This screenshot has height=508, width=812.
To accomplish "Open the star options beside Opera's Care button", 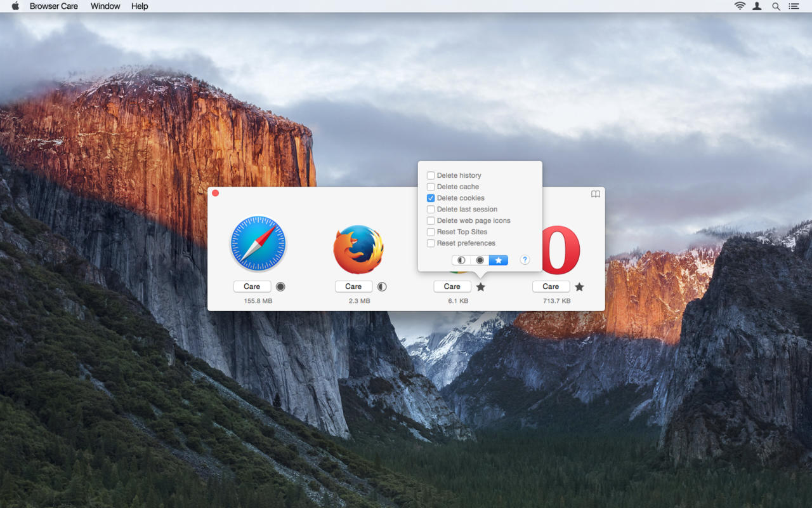I will coord(579,287).
